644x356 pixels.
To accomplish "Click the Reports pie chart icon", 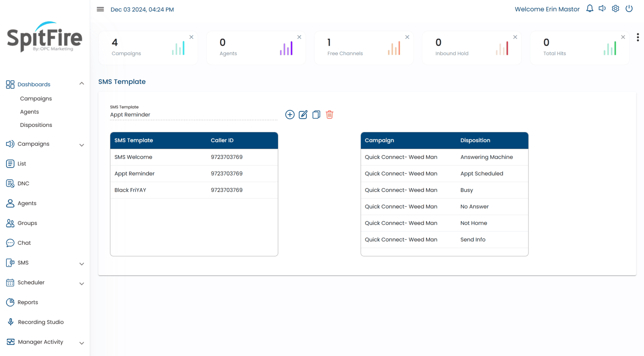I will coord(10,302).
